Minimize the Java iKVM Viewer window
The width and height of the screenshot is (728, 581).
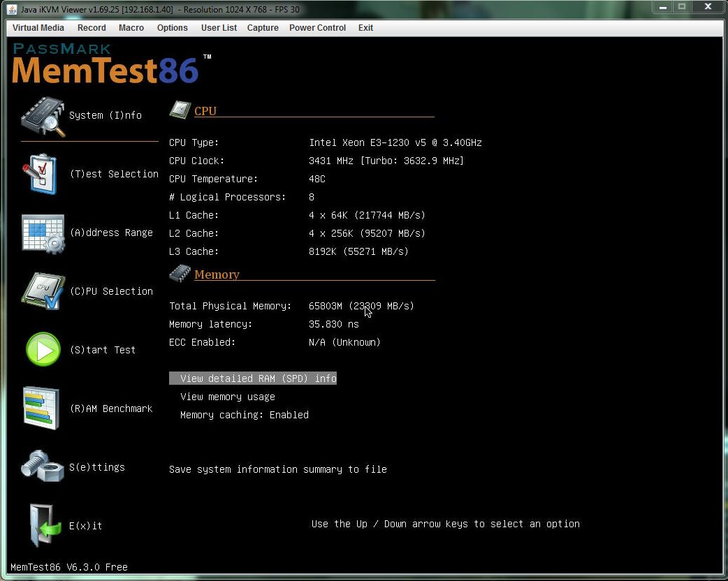(x=663, y=7)
